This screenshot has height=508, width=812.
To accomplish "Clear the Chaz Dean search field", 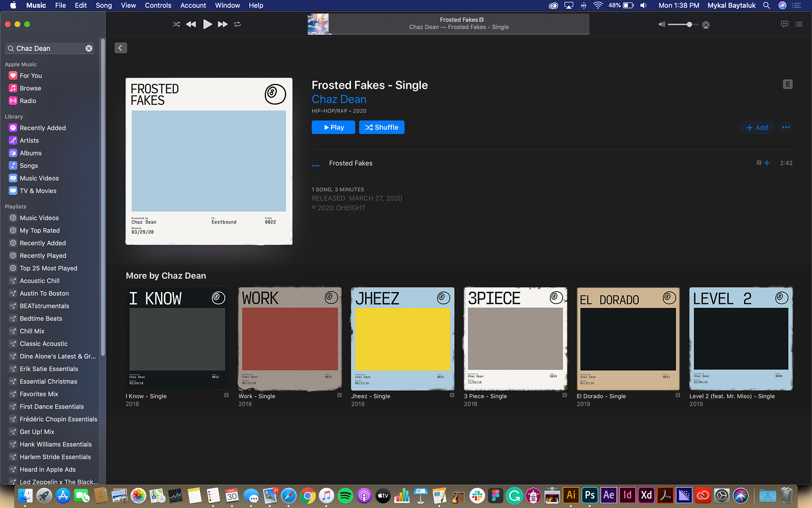I will coord(89,48).
